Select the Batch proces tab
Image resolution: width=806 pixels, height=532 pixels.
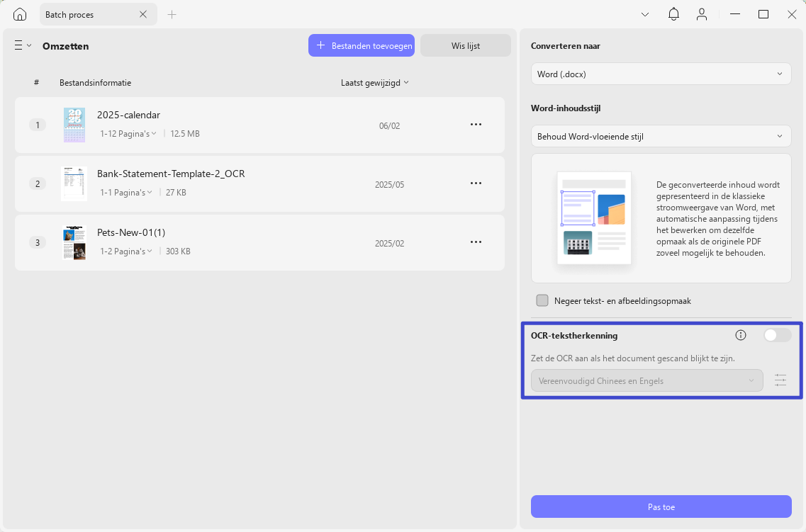[x=98, y=14]
